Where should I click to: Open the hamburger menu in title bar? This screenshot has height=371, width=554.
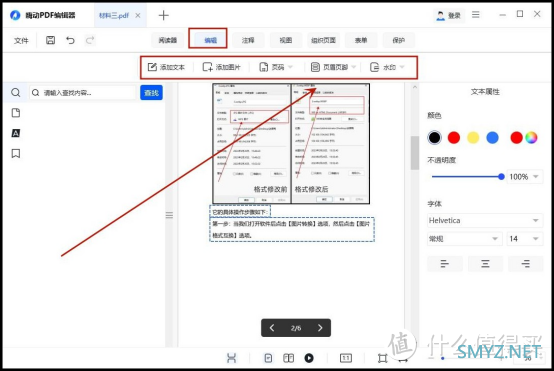[x=476, y=14]
